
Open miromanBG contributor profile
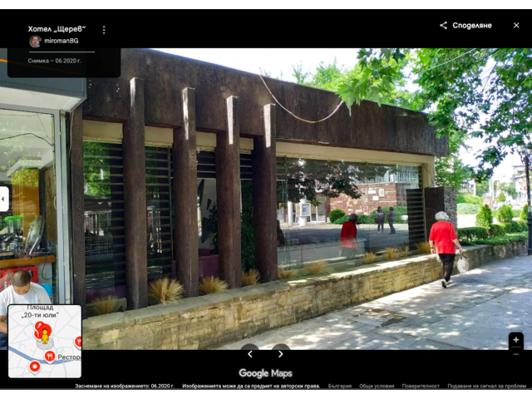61,41
